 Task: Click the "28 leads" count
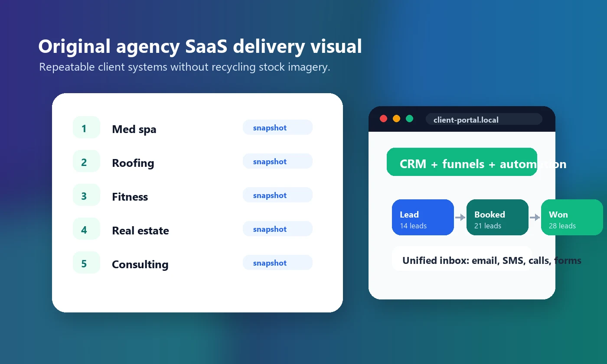pos(562,226)
